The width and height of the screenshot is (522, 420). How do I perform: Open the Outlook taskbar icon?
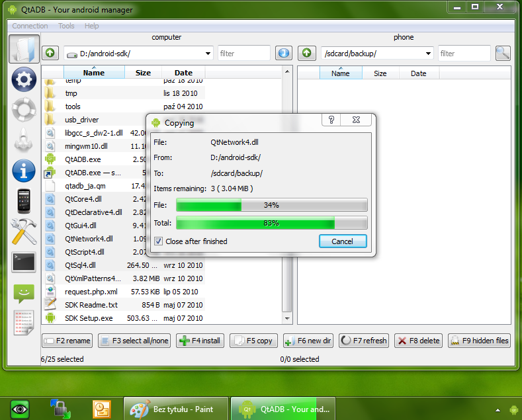[x=102, y=409]
